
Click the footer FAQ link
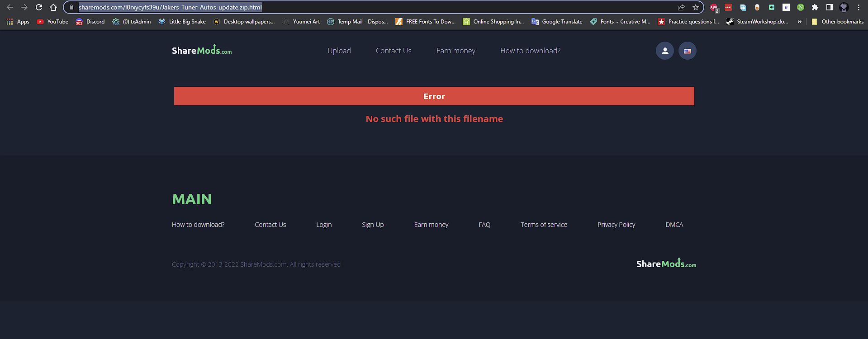pos(484,225)
